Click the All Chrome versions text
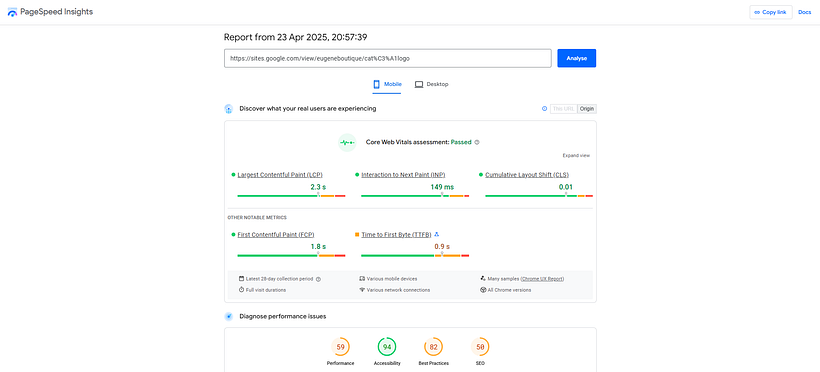The image size is (820, 372). click(509, 290)
